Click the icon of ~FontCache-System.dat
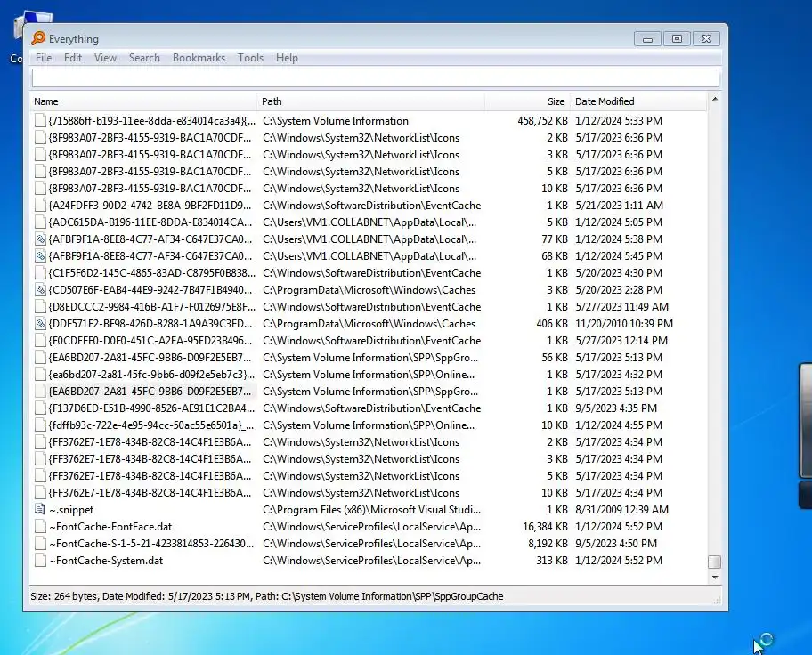Screen dimensions: 812x655 point(40,561)
